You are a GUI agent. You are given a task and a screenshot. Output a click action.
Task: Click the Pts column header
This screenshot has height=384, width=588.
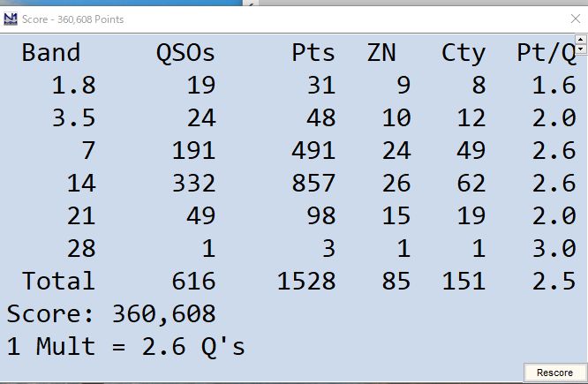313,53
